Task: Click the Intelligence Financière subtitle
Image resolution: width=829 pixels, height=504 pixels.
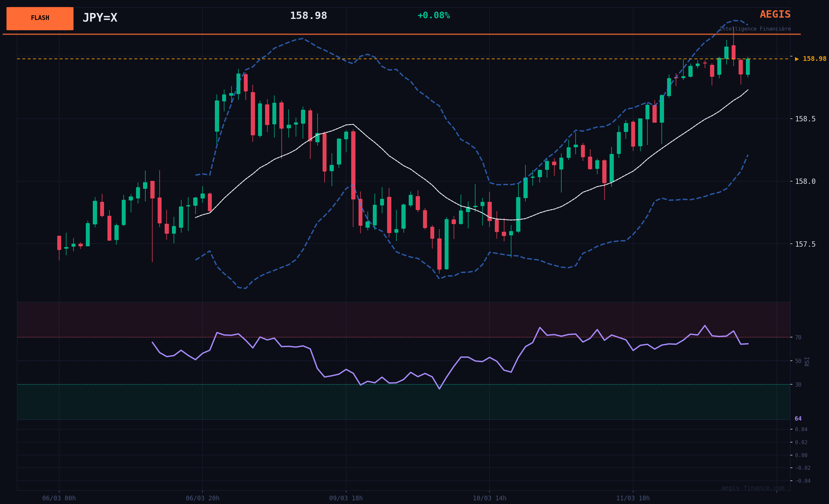Action: pos(755,29)
